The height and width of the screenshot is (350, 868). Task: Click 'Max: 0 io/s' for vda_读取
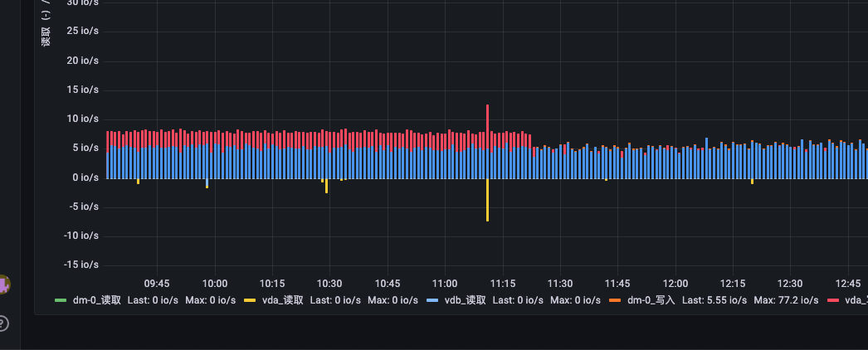coord(393,300)
